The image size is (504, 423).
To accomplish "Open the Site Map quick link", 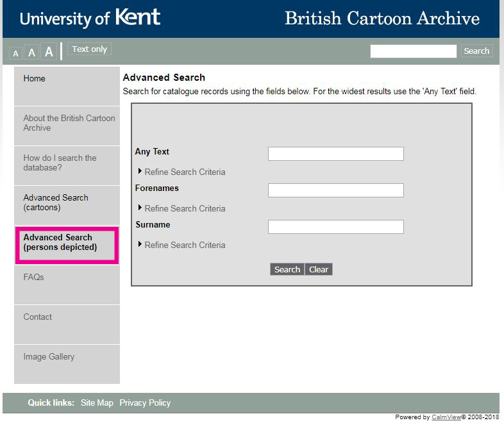I will [x=97, y=402].
